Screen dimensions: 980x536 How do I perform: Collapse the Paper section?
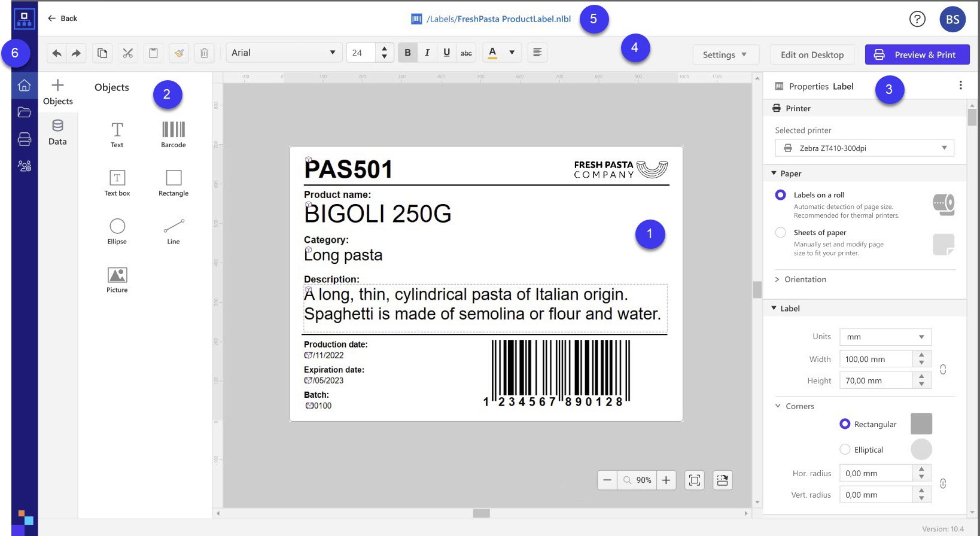[774, 173]
